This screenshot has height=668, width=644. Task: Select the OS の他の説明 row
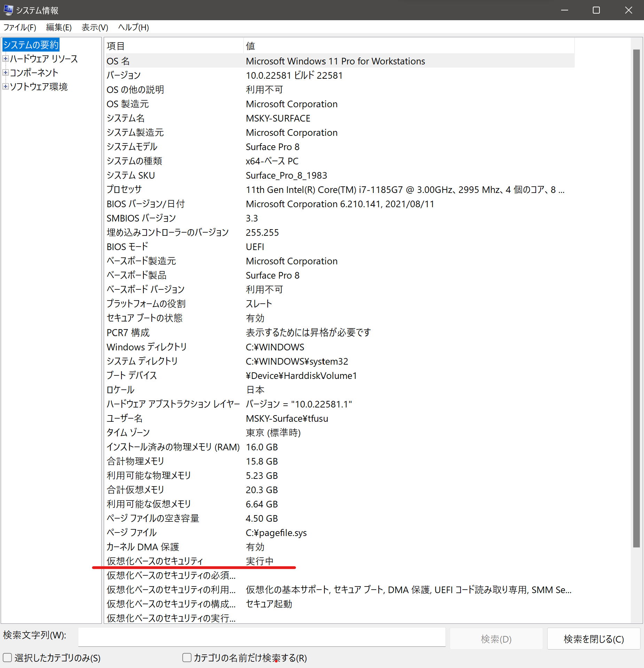pos(339,90)
